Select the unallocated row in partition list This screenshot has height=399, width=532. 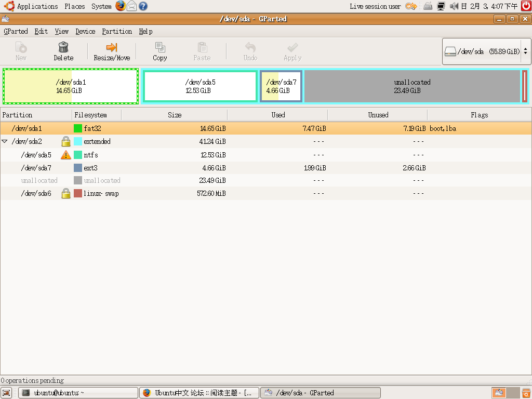tap(266, 180)
